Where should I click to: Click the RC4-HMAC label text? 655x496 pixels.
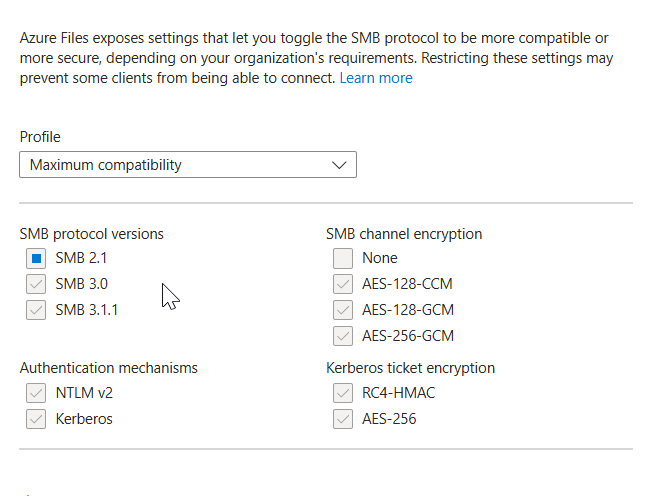[399, 393]
